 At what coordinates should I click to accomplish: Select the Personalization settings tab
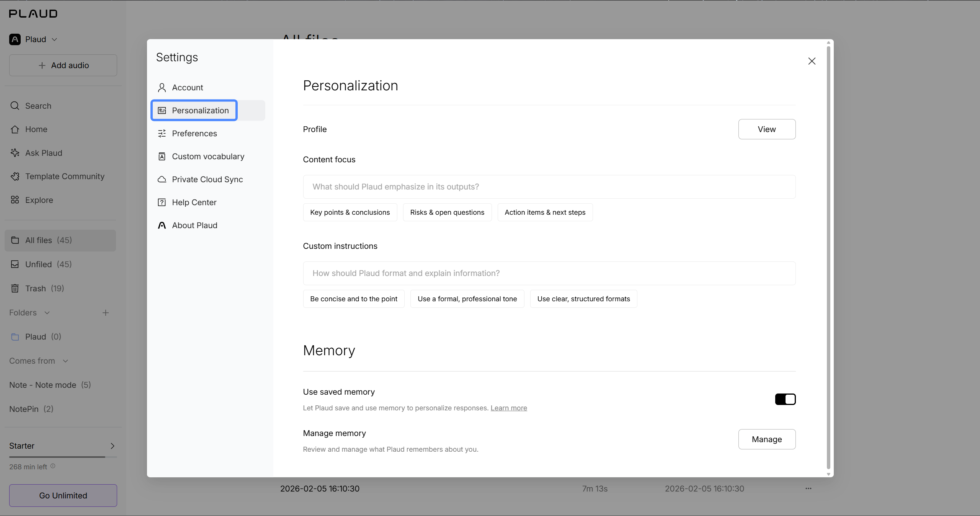[208, 111]
